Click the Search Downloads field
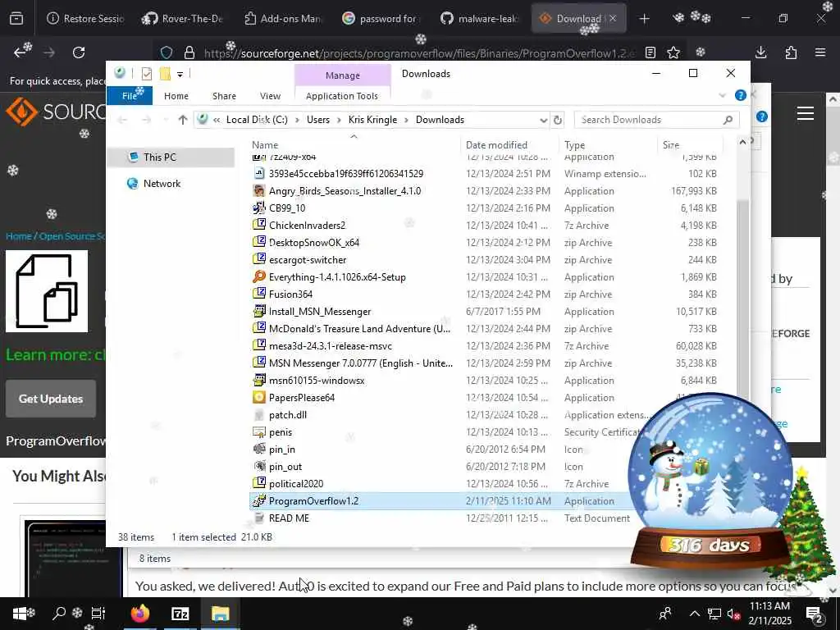840x630 pixels. (x=657, y=120)
